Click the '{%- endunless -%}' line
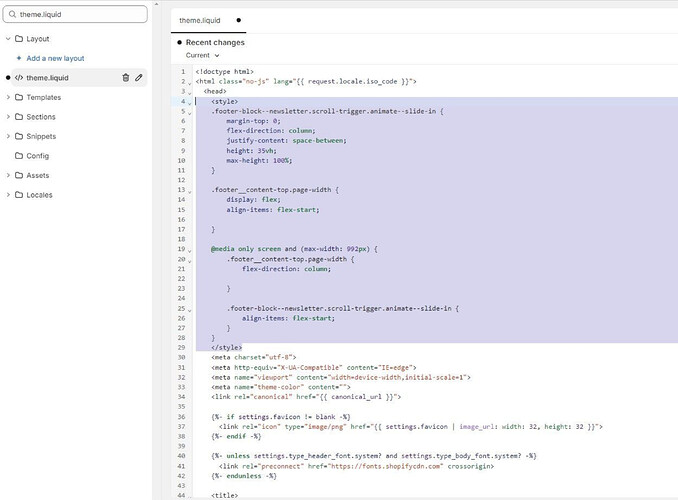 pyautogui.click(x=244, y=476)
